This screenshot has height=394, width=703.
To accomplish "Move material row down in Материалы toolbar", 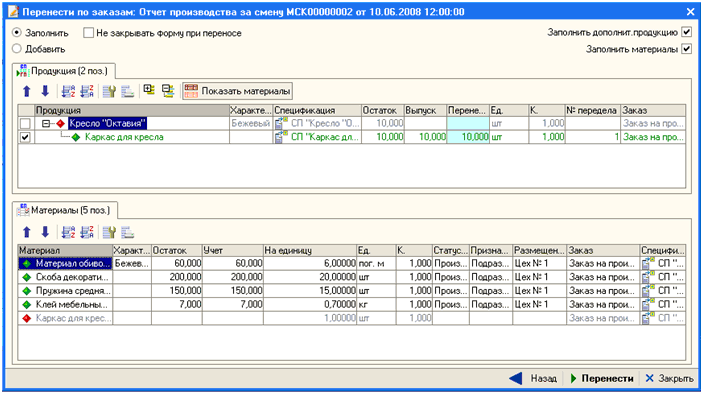I will tap(45, 232).
